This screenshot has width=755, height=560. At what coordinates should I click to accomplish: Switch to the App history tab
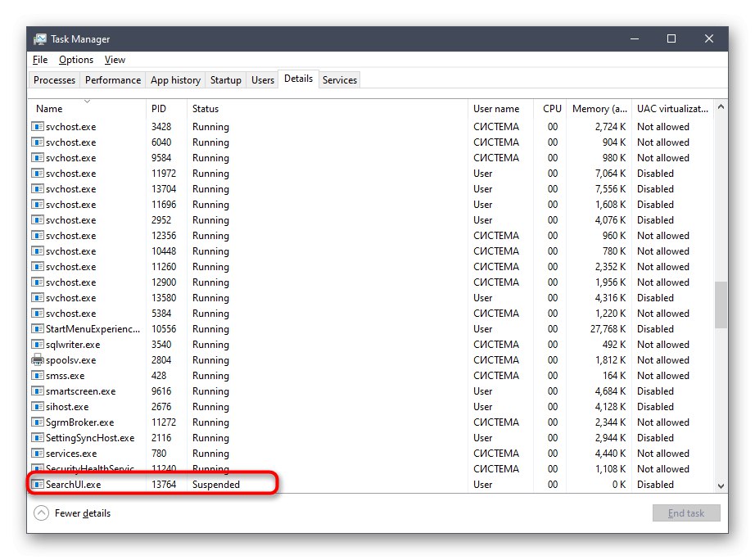pos(175,80)
